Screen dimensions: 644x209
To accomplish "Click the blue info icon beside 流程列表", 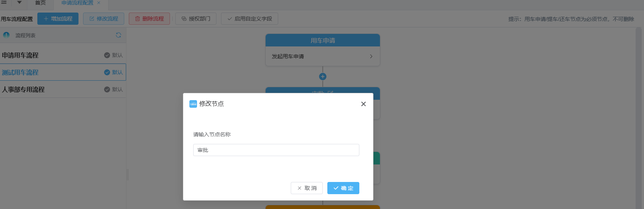I will pyautogui.click(x=6, y=35).
